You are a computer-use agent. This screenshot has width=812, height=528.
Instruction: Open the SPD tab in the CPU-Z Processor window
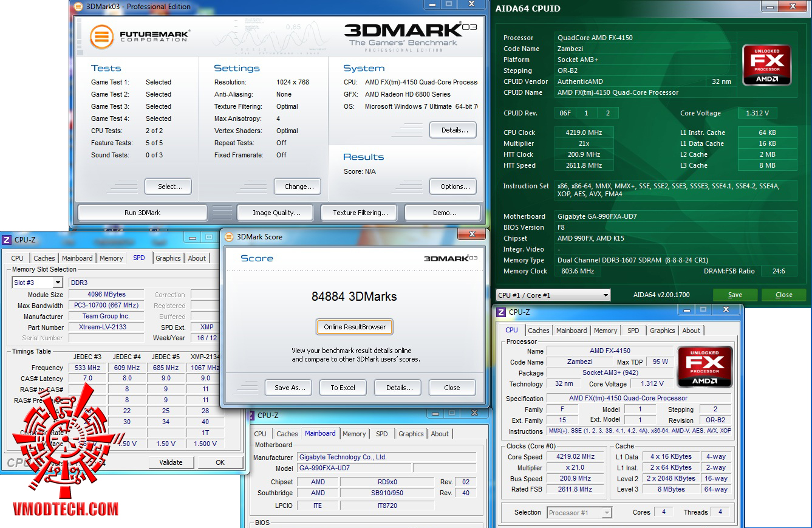click(633, 331)
